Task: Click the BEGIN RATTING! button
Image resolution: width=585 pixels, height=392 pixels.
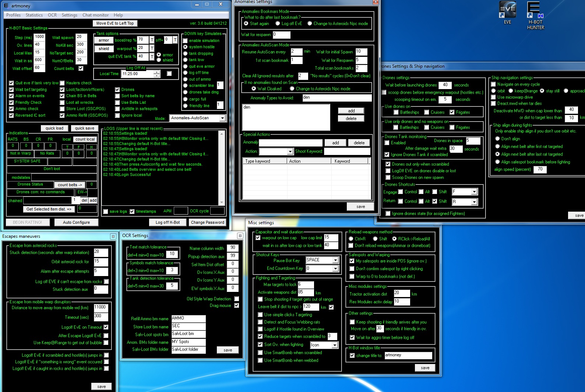Action: point(28,222)
